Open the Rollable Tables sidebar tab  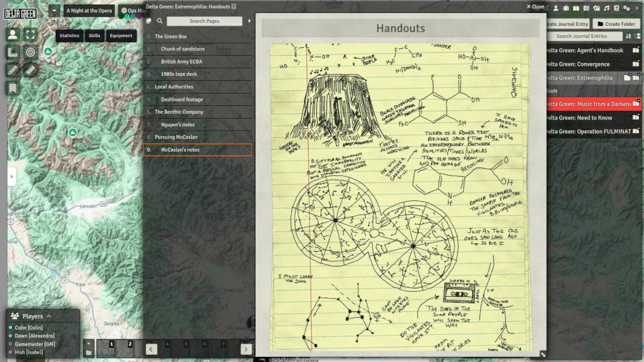pyautogui.click(x=586, y=8)
